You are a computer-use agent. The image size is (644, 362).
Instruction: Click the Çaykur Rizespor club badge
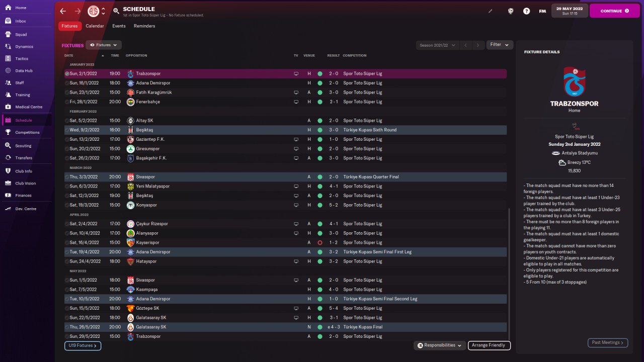click(130, 224)
